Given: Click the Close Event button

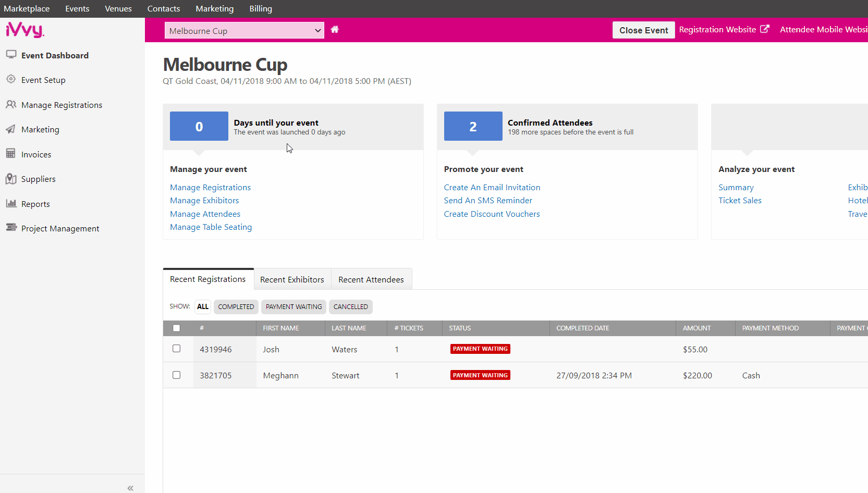Looking at the screenshot, I should (x=644, y=30).
